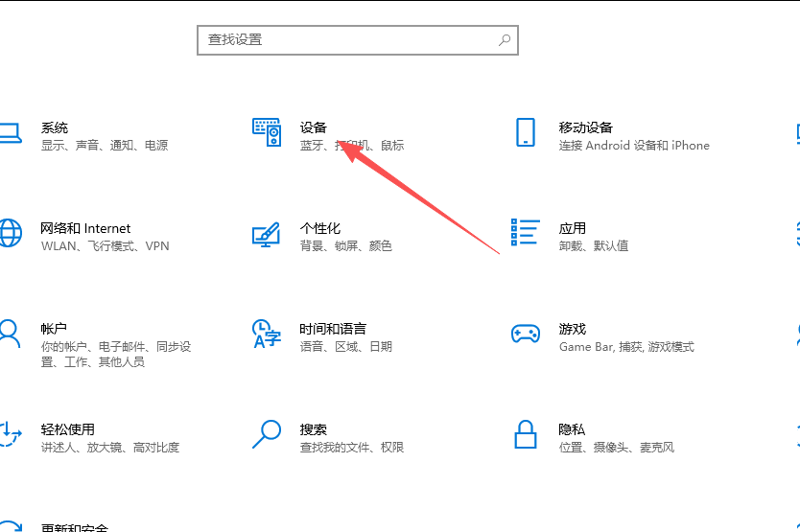
Task: Select the 隐私 category title
Action: coord(572,429)
